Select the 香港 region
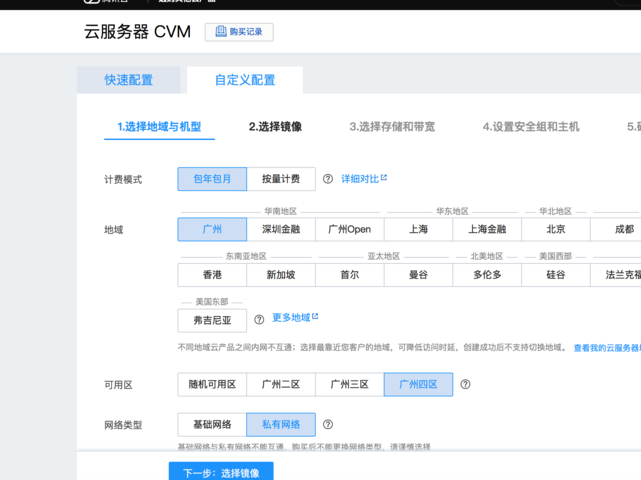Image resolution: width=641 pixels, height=480 pixels. coord(212,275)
